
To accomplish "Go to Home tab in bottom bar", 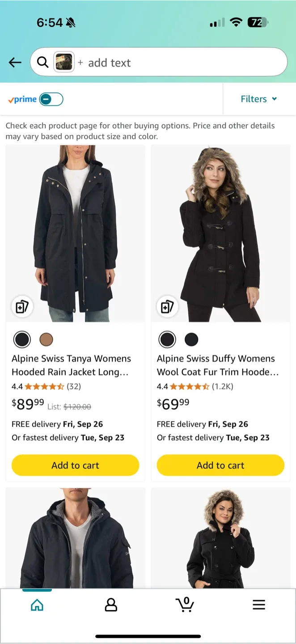I will pos(37,605).
